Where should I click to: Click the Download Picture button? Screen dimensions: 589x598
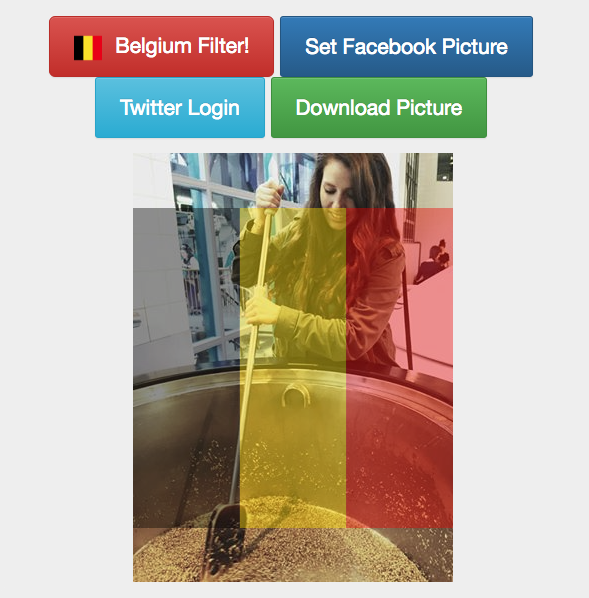pyautogui.click(x=379, y=108)
